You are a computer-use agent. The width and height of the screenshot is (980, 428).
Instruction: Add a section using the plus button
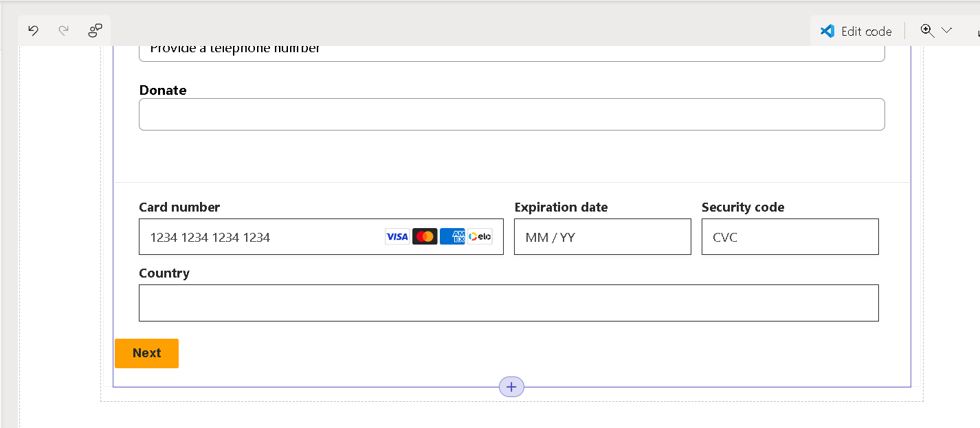511,387
